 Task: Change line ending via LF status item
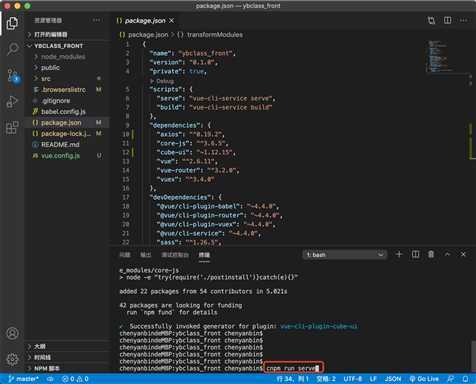pos(373,379)
